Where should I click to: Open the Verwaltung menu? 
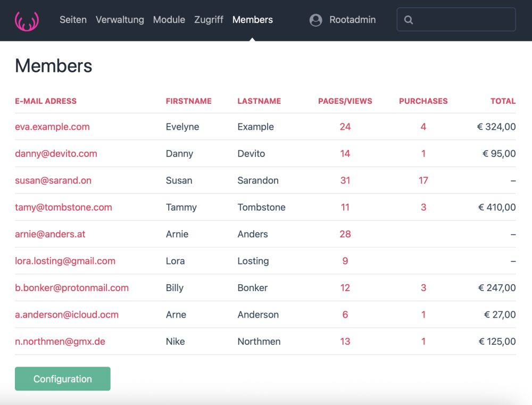120,20
